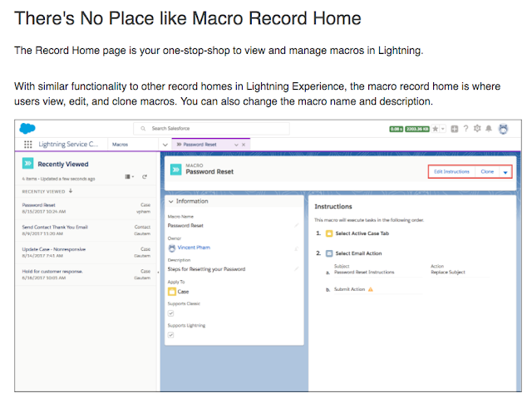Open the help question mark icon
Viewport: 532px width, 403px height.
pos(465,129)
